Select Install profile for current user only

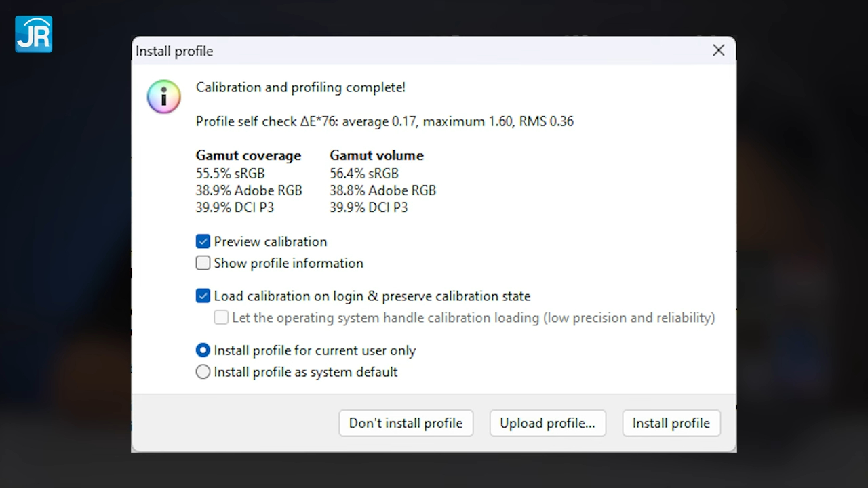pyautogui.click(x=203, y=350)
